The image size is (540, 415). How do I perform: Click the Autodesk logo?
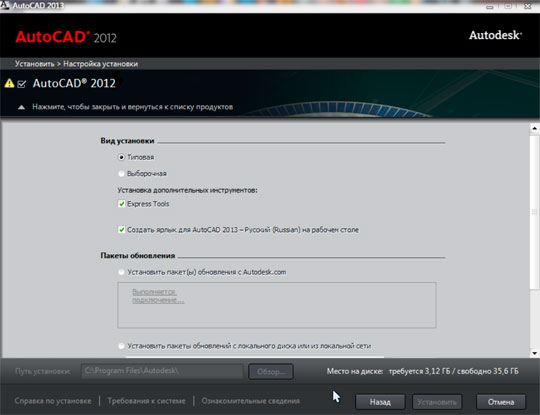pyautogui.click(x=495, y=35)
